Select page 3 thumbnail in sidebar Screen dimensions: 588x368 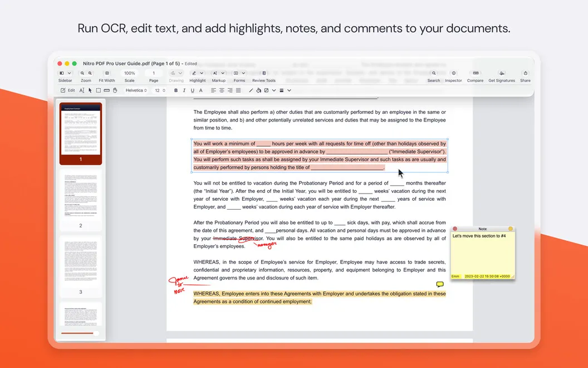pyautogui.click(x=81, y=266)
